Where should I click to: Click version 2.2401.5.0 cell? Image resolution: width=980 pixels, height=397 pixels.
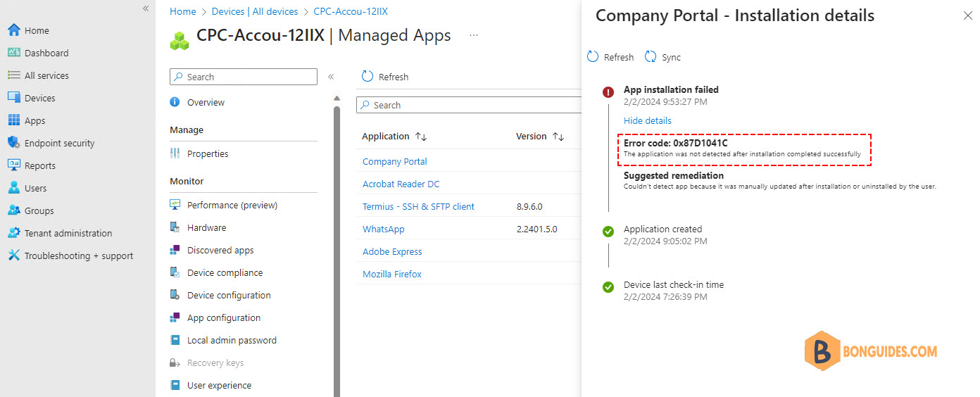click(x=536, y=229)
